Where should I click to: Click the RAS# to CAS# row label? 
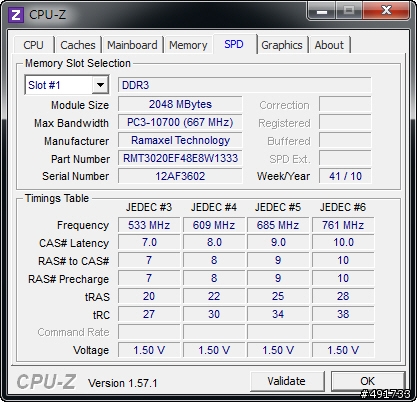(x=74, y=261)
